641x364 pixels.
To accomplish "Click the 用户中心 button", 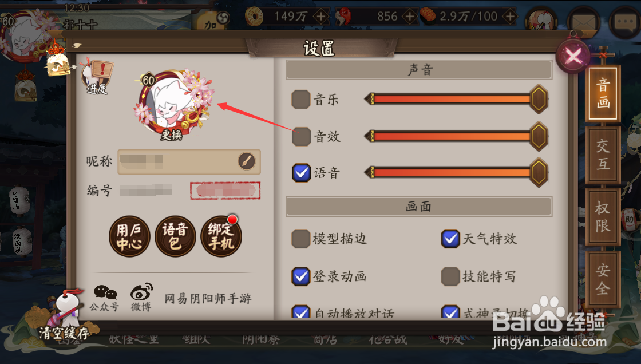I will [x=129, y=236].
